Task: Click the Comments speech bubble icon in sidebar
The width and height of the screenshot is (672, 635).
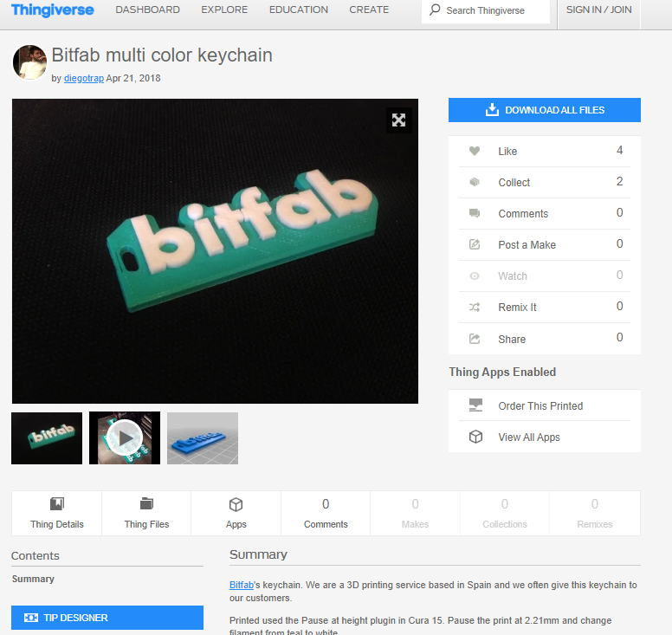Action: (x=475, y=213)
